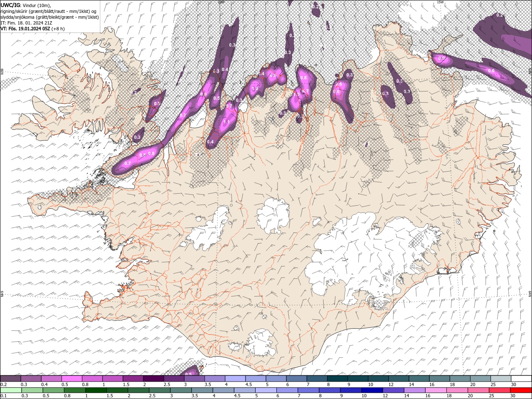Click the pale grey swatch labeled 25 in top legend
Screen dimensions: 532x399
click(x=500, y=379)
